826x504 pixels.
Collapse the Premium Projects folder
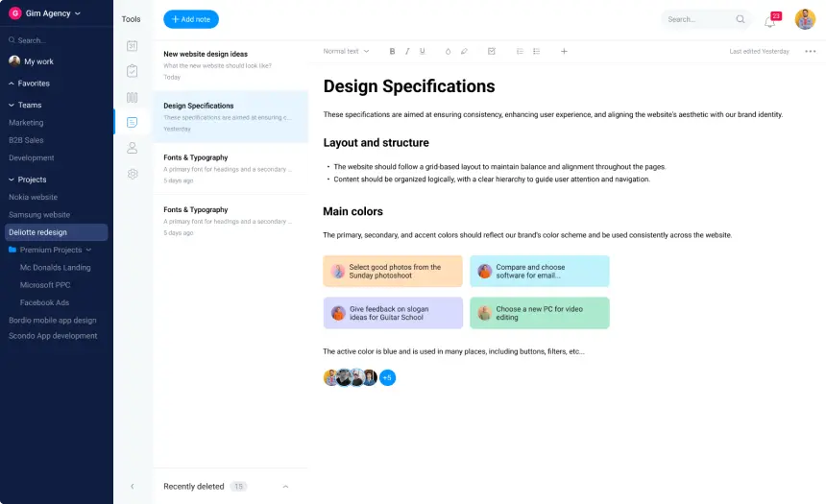click(88, 250)
